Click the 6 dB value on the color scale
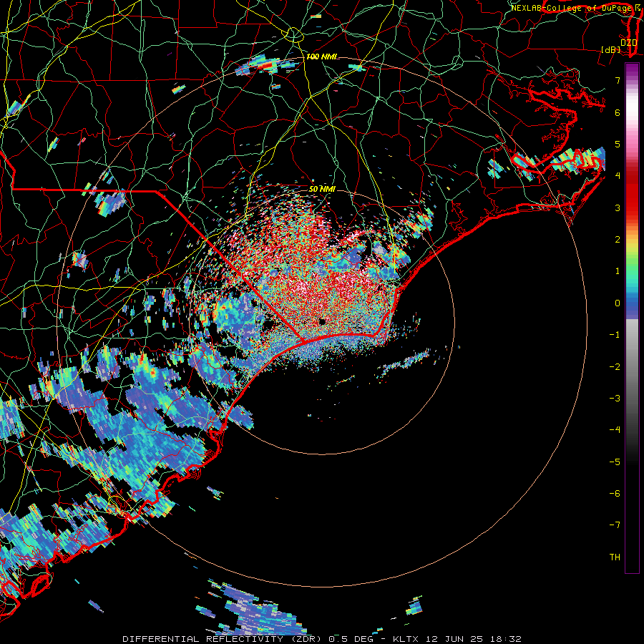 coord(618,112)
